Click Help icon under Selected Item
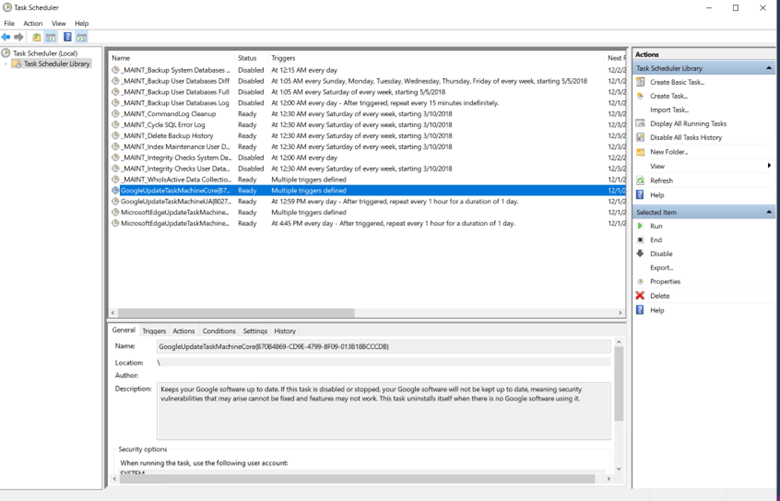The height and width of the screenshot is (501, 780). 640,310
